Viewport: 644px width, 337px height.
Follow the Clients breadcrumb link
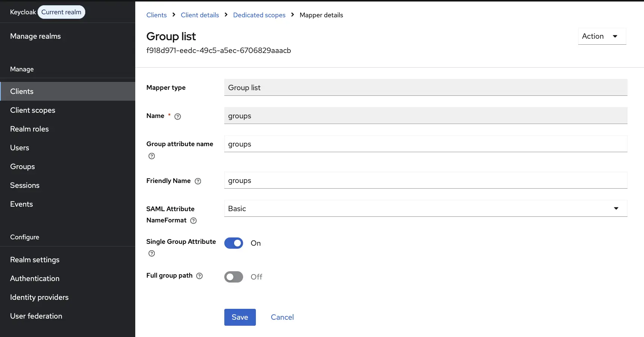click(x=157, y=15)
